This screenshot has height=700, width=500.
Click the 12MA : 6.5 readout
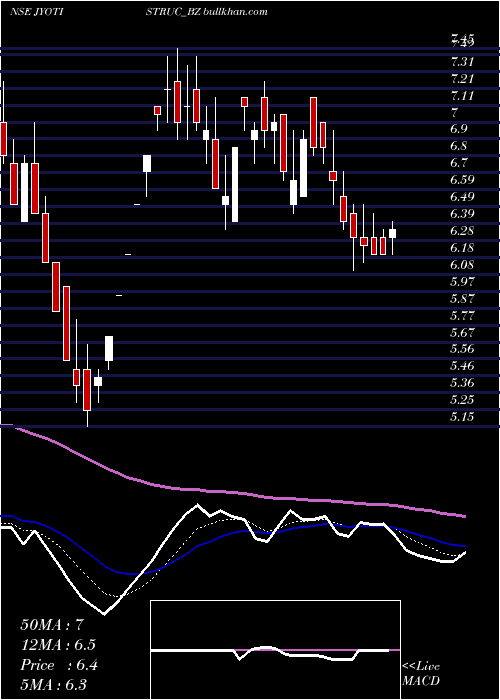(x=58, y=645)
